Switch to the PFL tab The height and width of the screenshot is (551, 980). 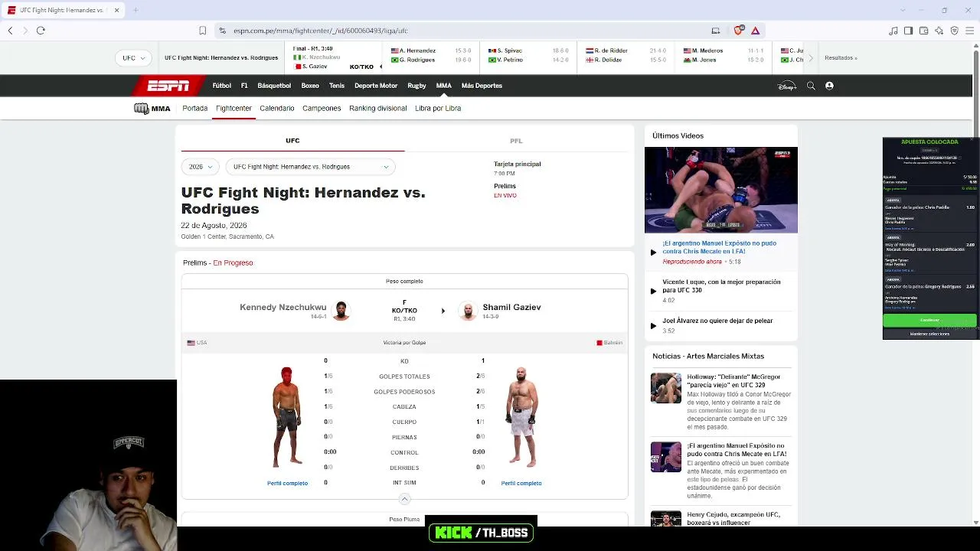(516, 141)
